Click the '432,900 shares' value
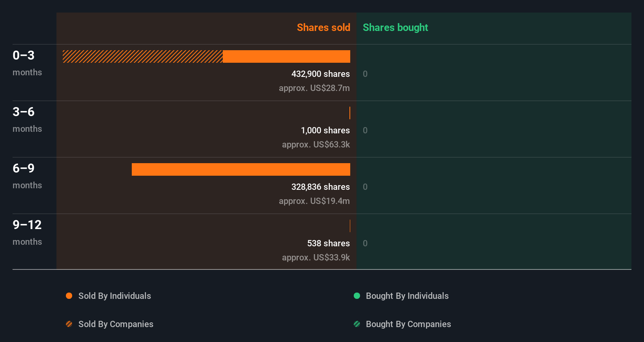The image size is (644, 342). (x=320, y=74)
